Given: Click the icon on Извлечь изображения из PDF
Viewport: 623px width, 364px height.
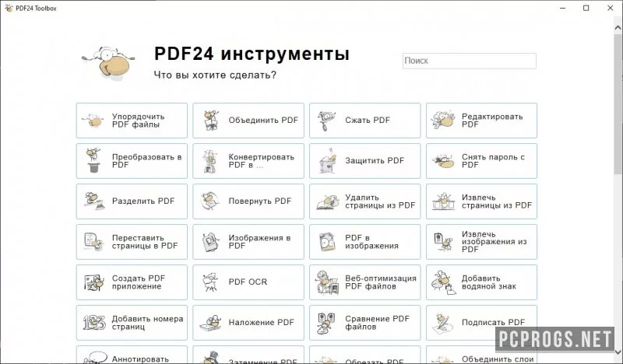Looking at the screenshot, I should pos(443,241).
